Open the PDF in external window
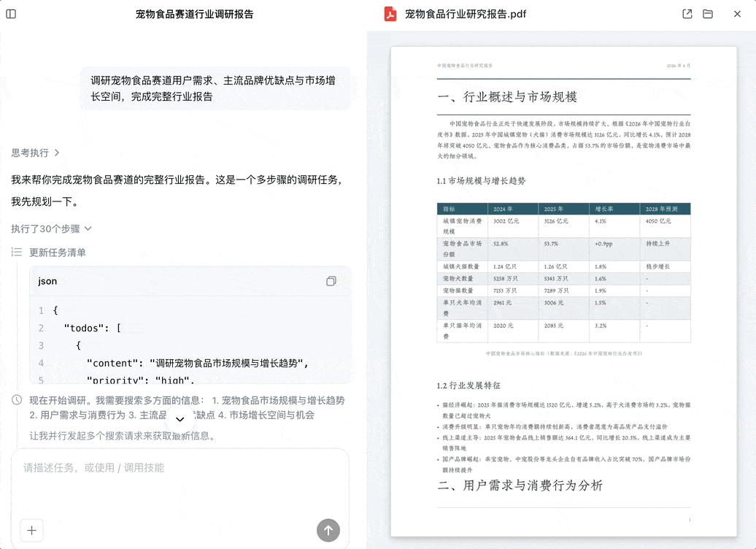 point(687,13)
